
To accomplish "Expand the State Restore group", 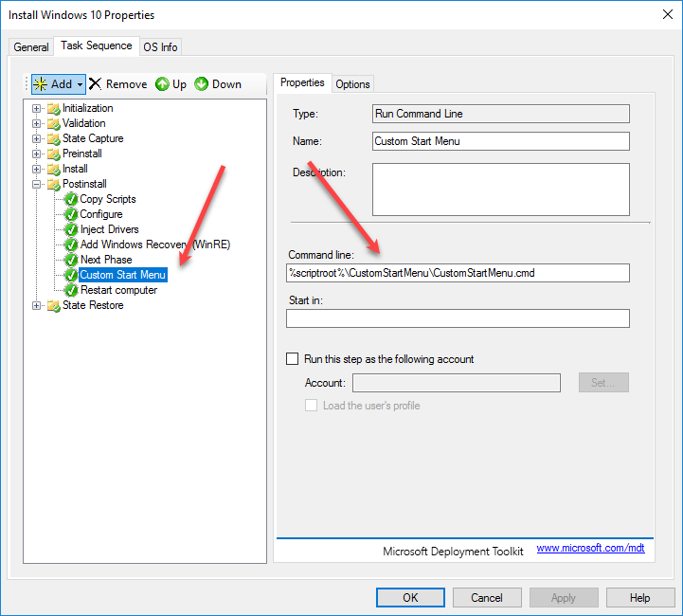I will (37, 305).
